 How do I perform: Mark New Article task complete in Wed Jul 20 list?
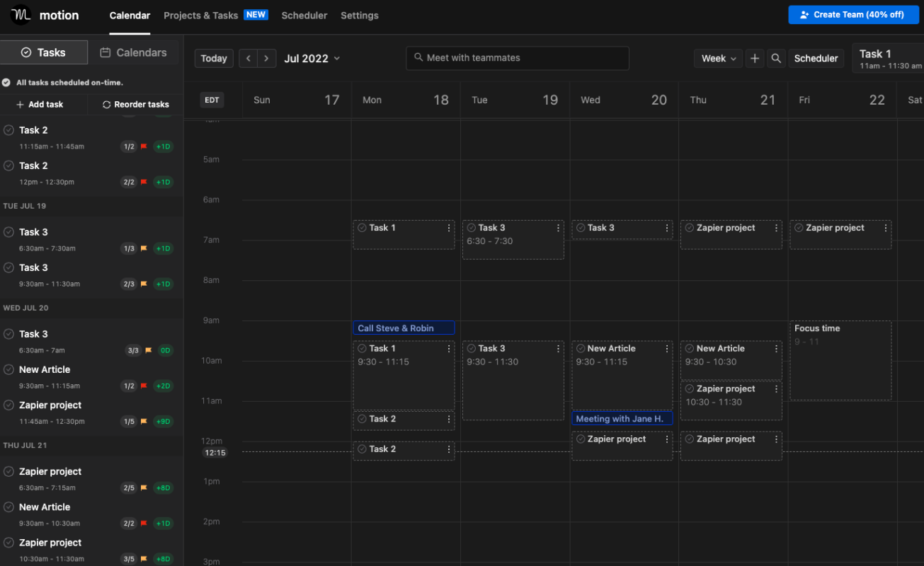tap(9, 369)
